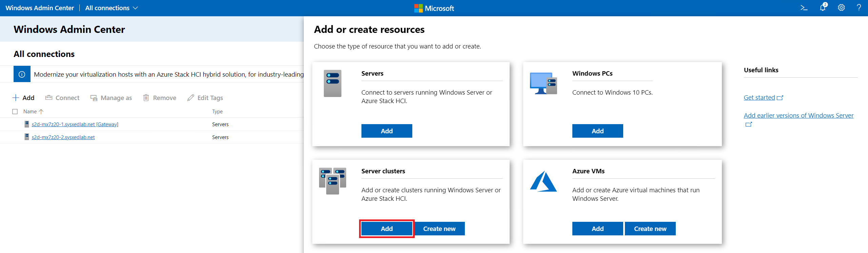
Task: Click the Azure VMs card title
Action: [x=588, y=171]
